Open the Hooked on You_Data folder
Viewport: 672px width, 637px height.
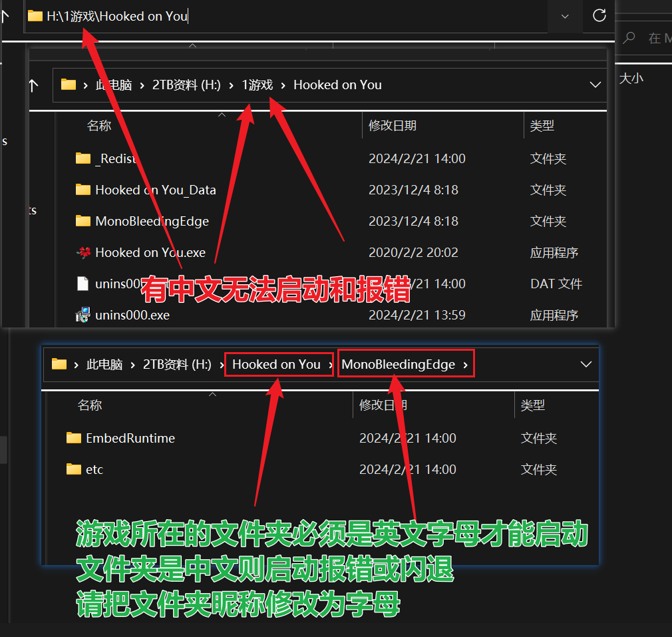pos(156,190)
